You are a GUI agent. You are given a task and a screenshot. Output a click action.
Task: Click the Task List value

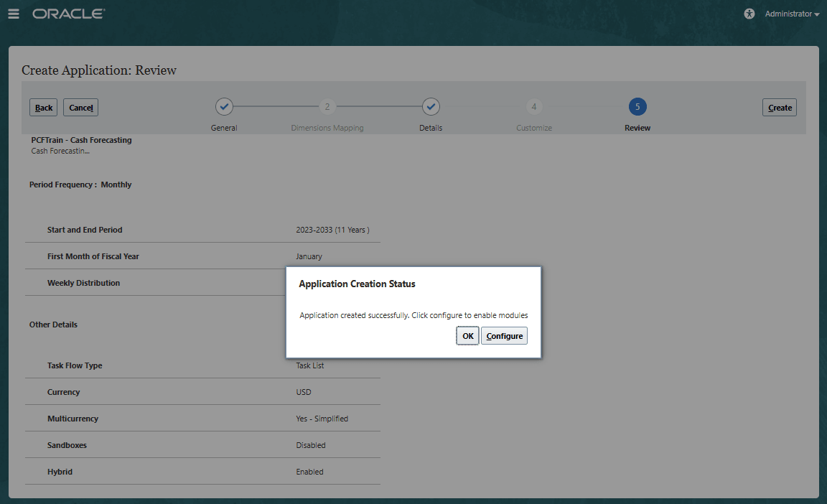pos(309,365)
